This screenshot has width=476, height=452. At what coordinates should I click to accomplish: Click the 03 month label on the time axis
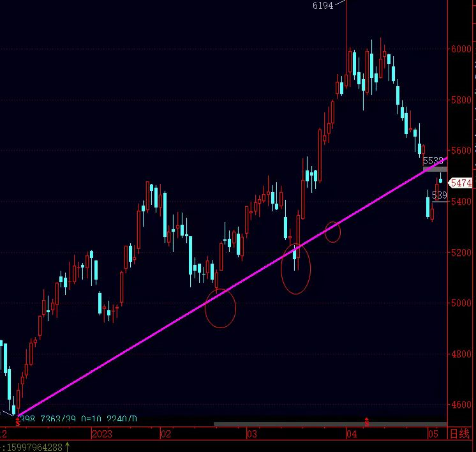(x=251, y=433)
